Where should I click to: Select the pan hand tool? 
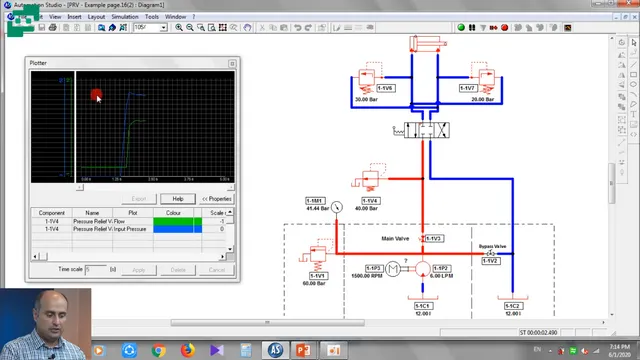[247, 27]
